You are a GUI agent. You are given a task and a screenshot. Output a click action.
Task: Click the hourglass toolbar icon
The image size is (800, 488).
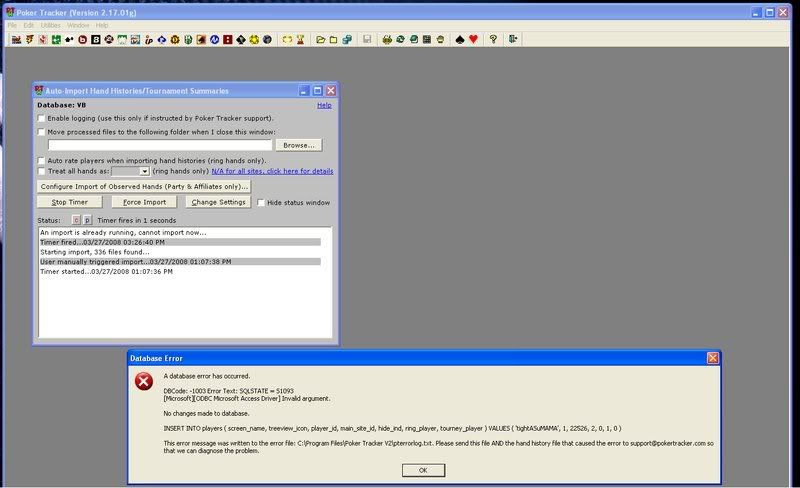click(299, 40)
